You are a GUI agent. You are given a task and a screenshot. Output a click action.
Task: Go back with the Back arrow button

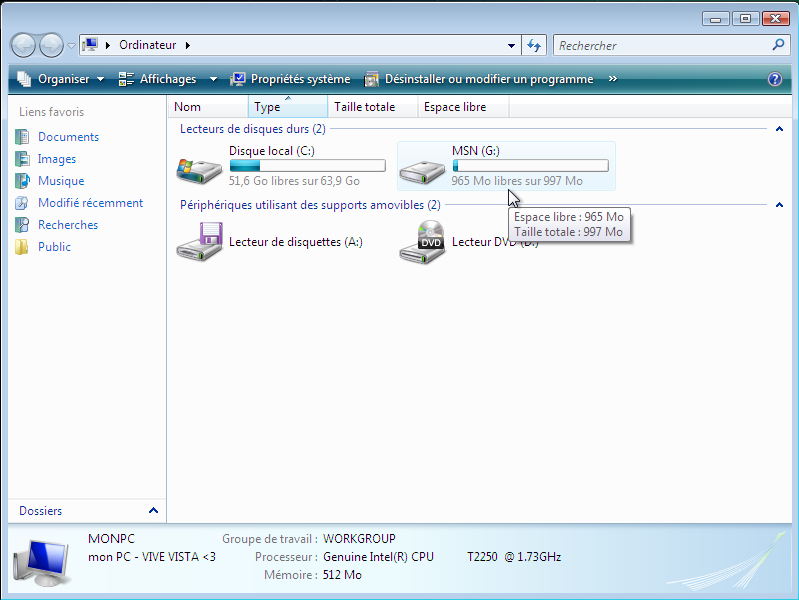[24, 45]
